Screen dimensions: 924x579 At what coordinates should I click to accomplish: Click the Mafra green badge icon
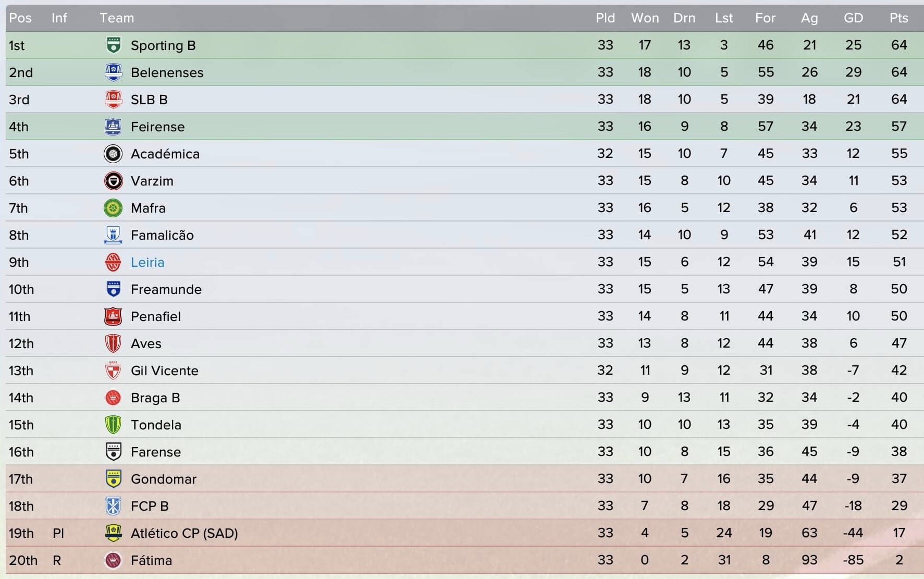[113, 208]
